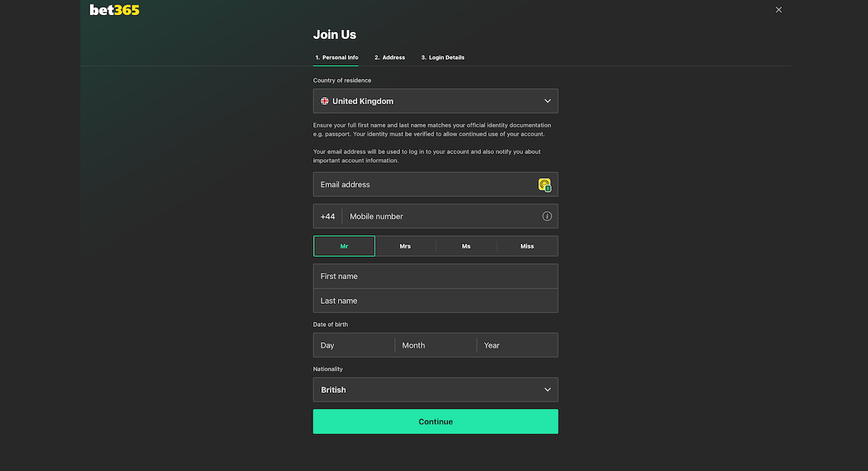The image size is (868, 471).
Task: Click the password manager icon in Email field
Action: 545,185
